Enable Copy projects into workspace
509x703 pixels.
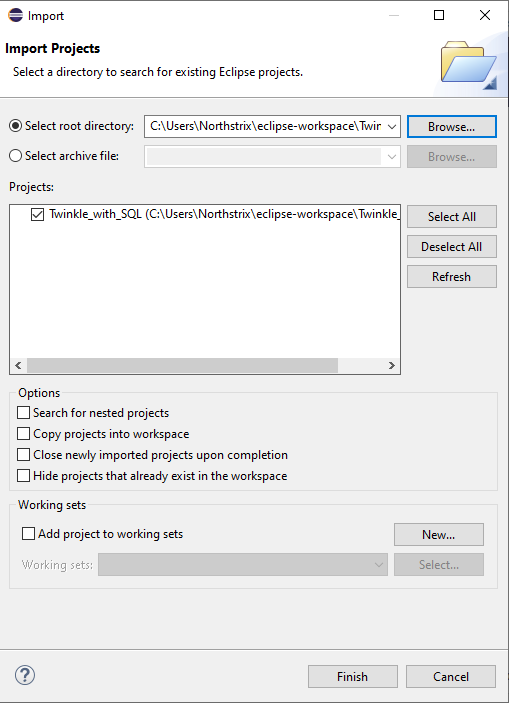click(x=23, y=434)
